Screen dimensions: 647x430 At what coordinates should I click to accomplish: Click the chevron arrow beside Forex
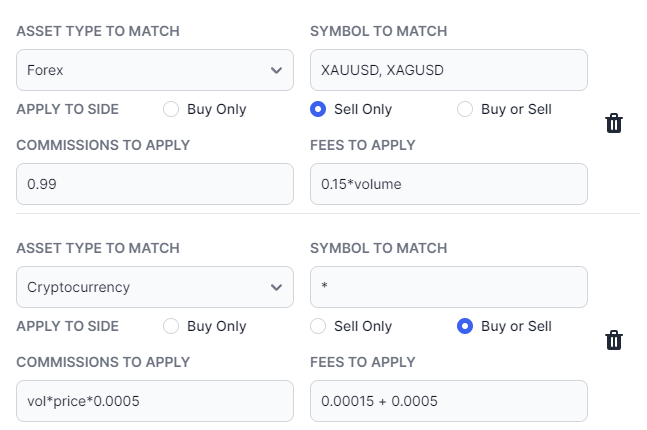[x=276, y=70]
